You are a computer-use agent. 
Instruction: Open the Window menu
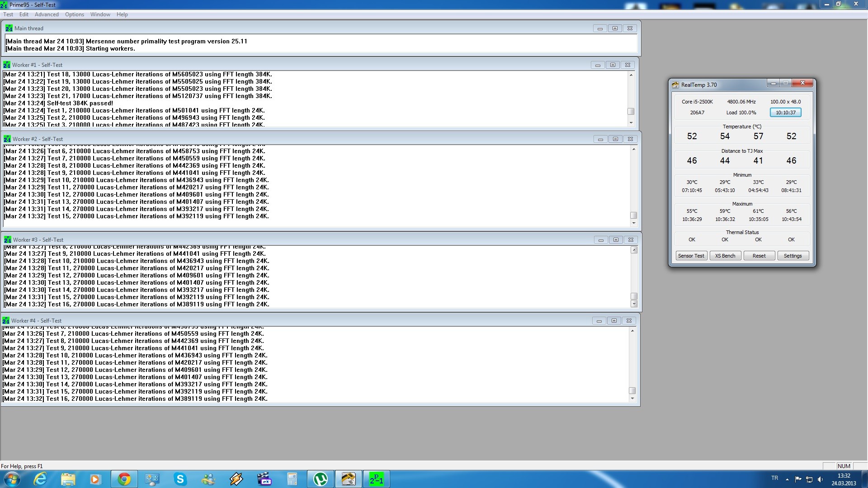(x=100, y=14)
